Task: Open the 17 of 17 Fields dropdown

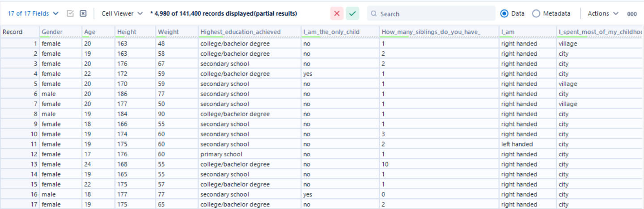Action: point(33,13)
